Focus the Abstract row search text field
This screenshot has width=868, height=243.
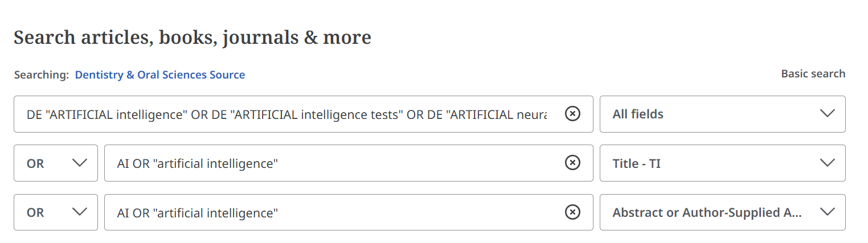click(330, 212)
